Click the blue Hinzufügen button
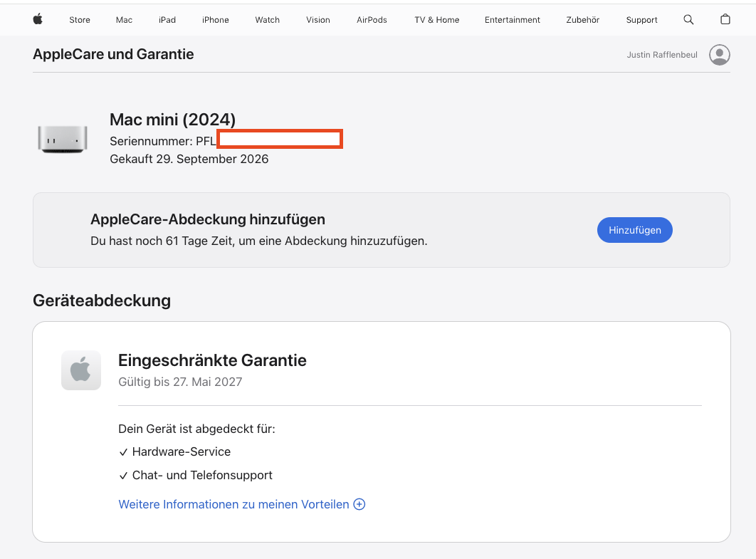 (x=634, y=230)
